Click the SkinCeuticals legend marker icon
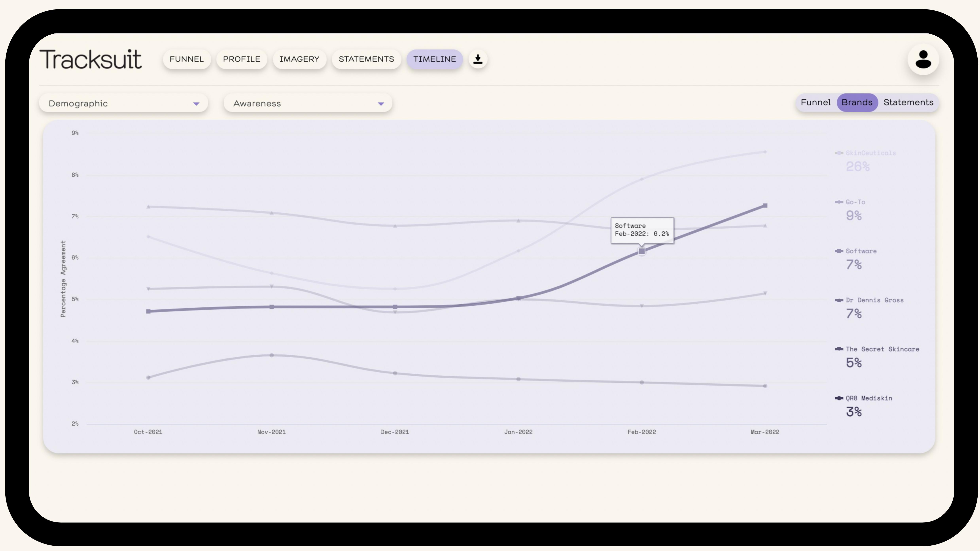Image resolution: width=980 pixels, height=551 pixels. [x=839, y=153]
